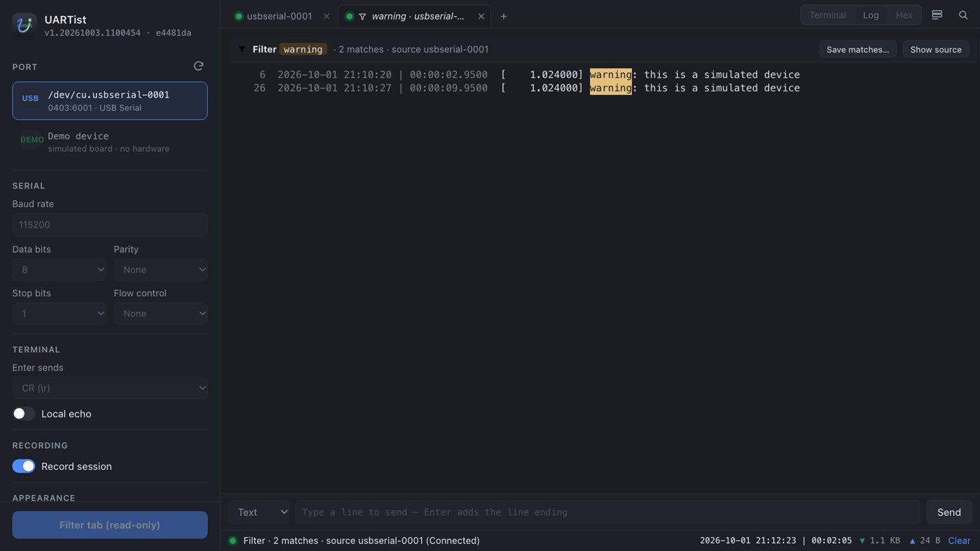The width and height of the screenshot is (980, 551).
Task: Click Show source button
Action: click(x=936, y=49)
